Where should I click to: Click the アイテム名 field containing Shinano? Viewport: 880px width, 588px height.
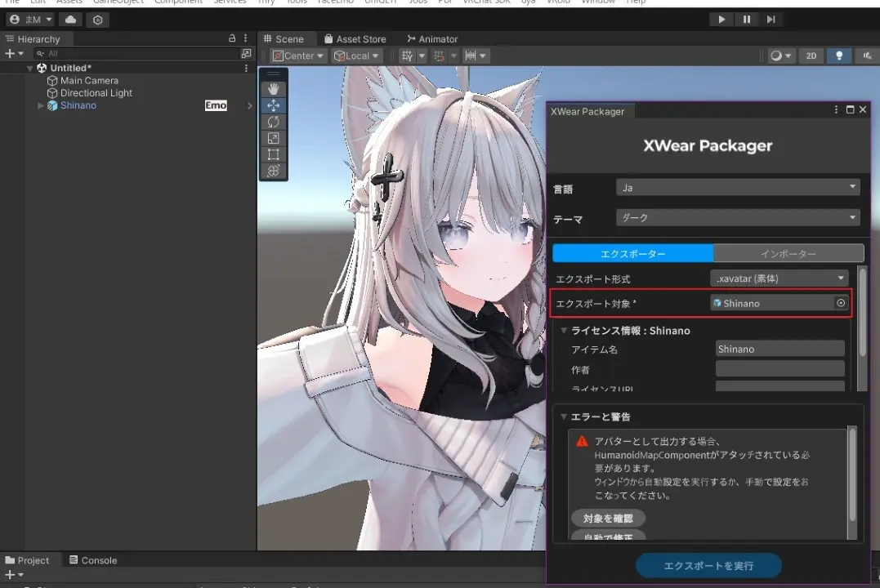[780, 349]
